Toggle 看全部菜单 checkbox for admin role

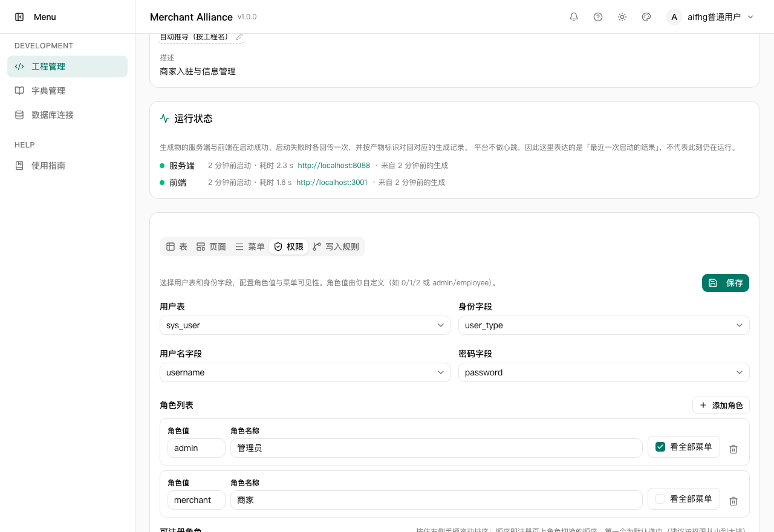coord(660,447)
